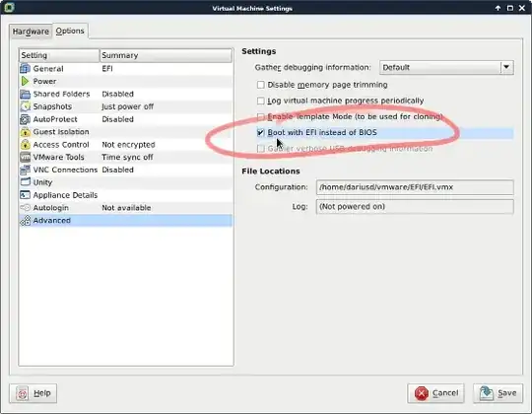Select the VNC Connections icon

click(25, 170)
